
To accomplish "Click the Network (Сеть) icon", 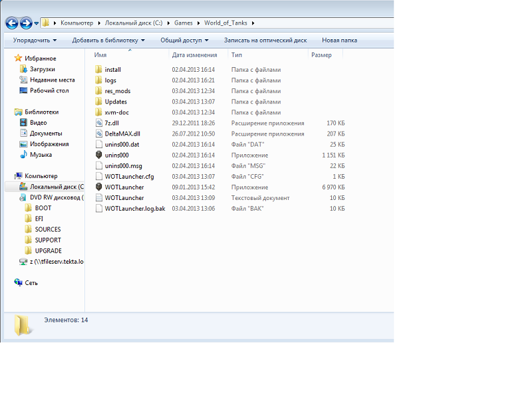I will (19, 282).
